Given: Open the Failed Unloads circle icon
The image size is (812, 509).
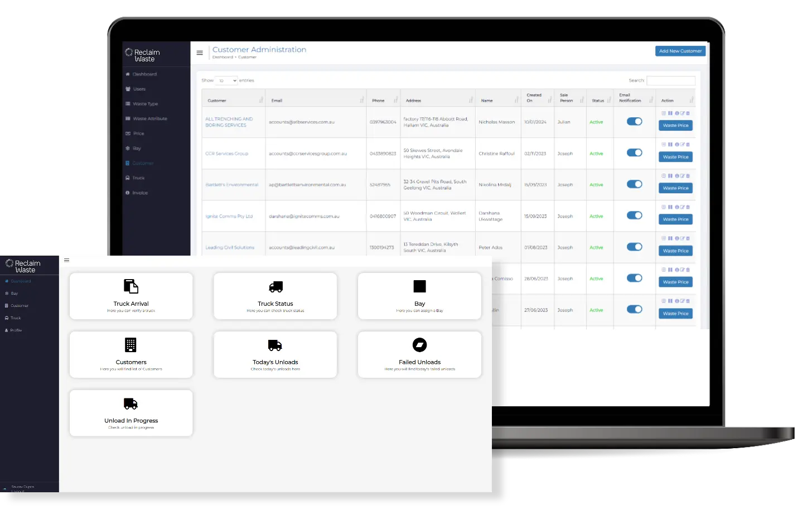Looking at the screenshot, I should tap(419, 345).
